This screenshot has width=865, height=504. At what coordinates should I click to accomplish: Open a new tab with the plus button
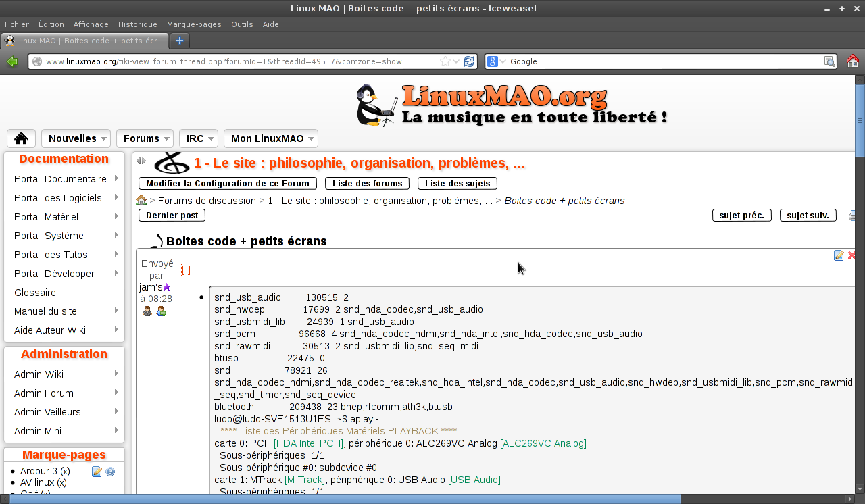[x=180, y=41]
